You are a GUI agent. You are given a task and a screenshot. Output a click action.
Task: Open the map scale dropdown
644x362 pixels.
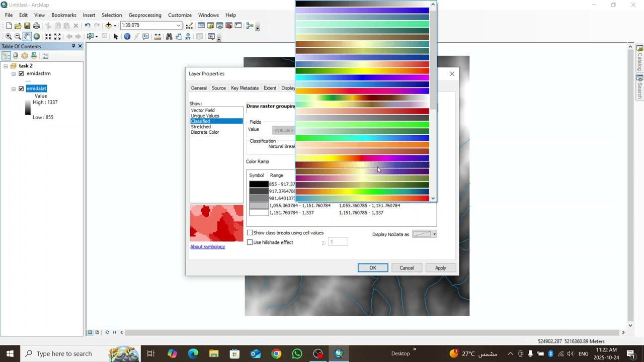pyautogui.click(x=179, y=25)
